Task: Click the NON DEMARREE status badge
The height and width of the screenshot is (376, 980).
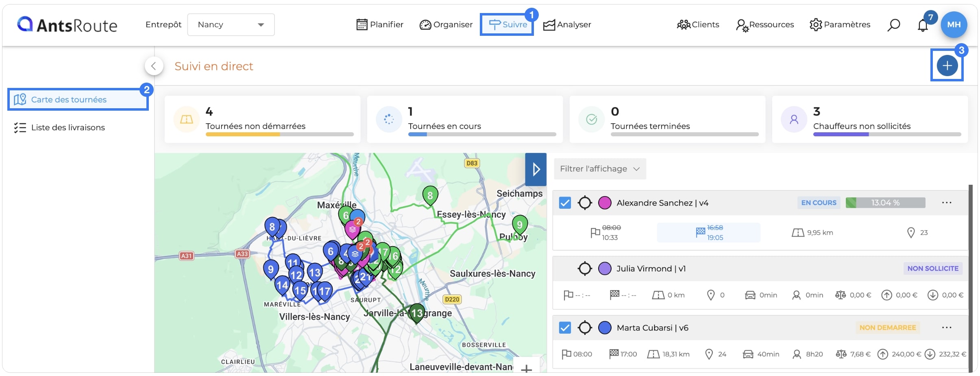Action: coord(887,328)
